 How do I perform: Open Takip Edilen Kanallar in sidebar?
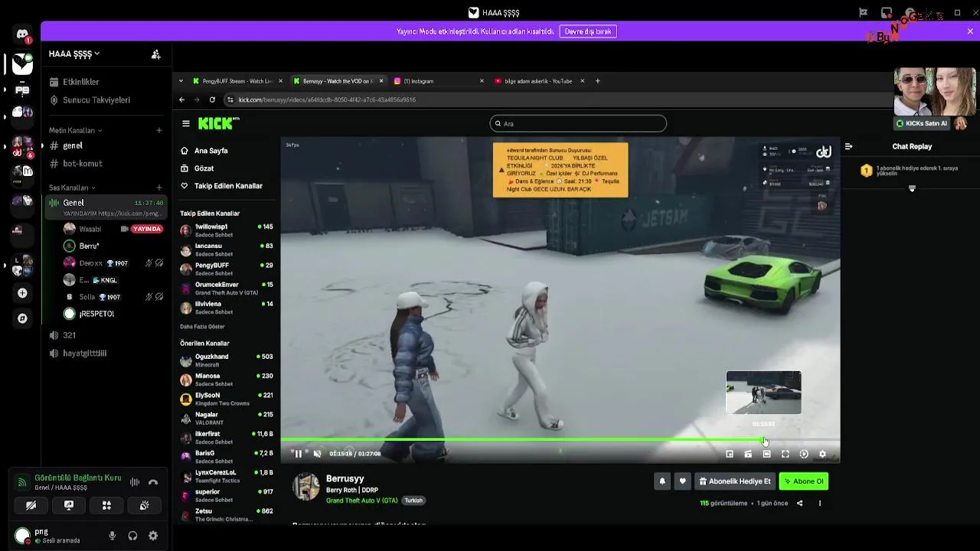pyautogui.click(x=221, y=186)
